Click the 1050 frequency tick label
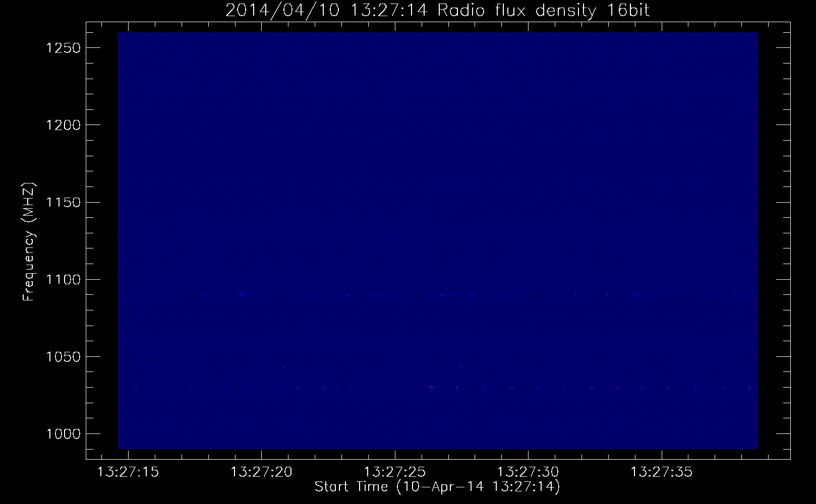816x504 pixels. (63, 356)
